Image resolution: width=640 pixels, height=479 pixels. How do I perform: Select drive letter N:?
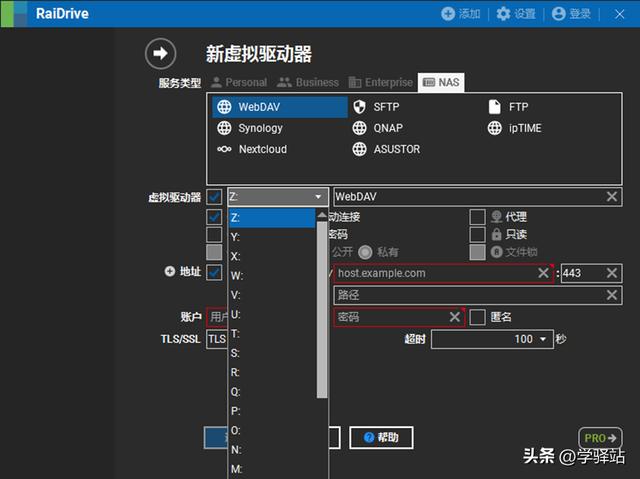coord(271,450)
